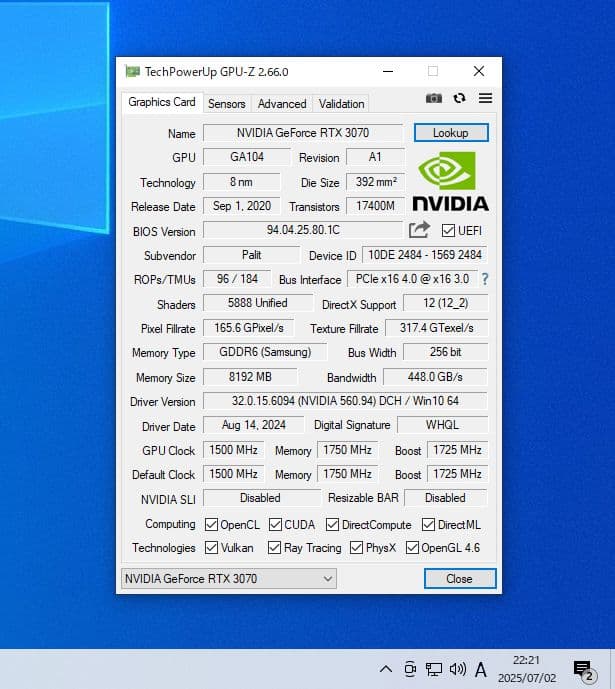Show hidden system tray icons

coord(386,669)
